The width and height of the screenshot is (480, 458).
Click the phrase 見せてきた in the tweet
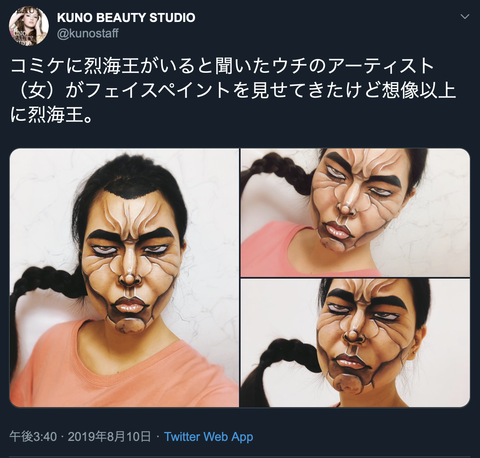(297, 91)
